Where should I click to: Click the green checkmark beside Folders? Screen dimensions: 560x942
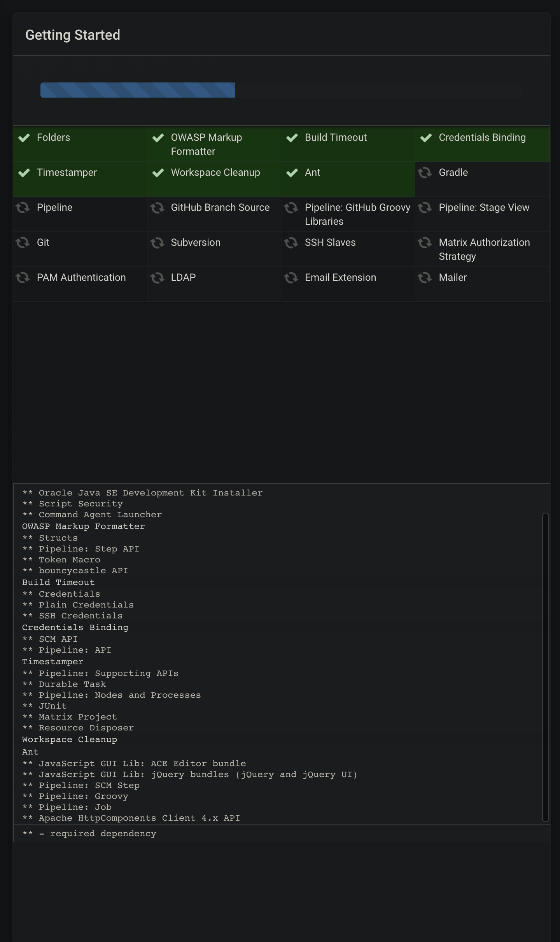[x=24, y=138]
